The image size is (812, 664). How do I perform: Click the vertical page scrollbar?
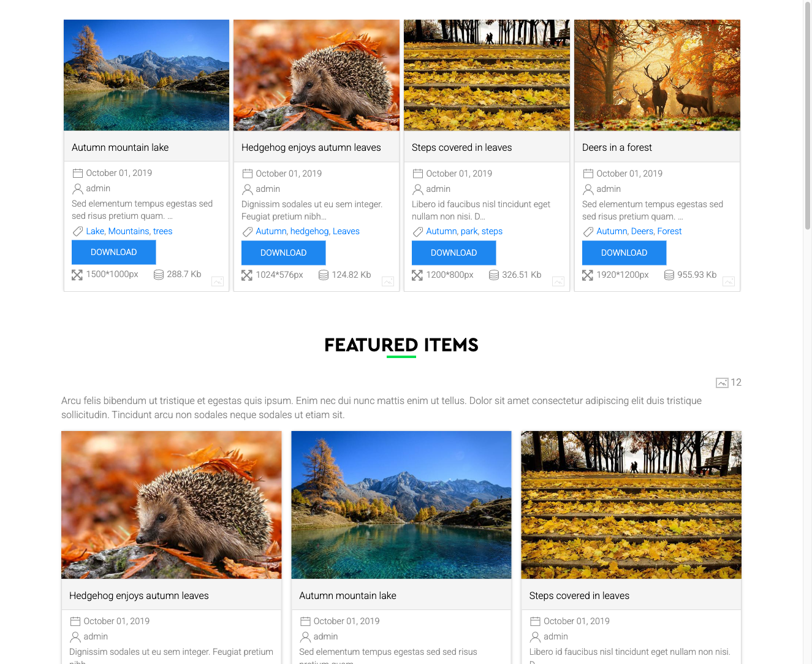pos(807,116)
